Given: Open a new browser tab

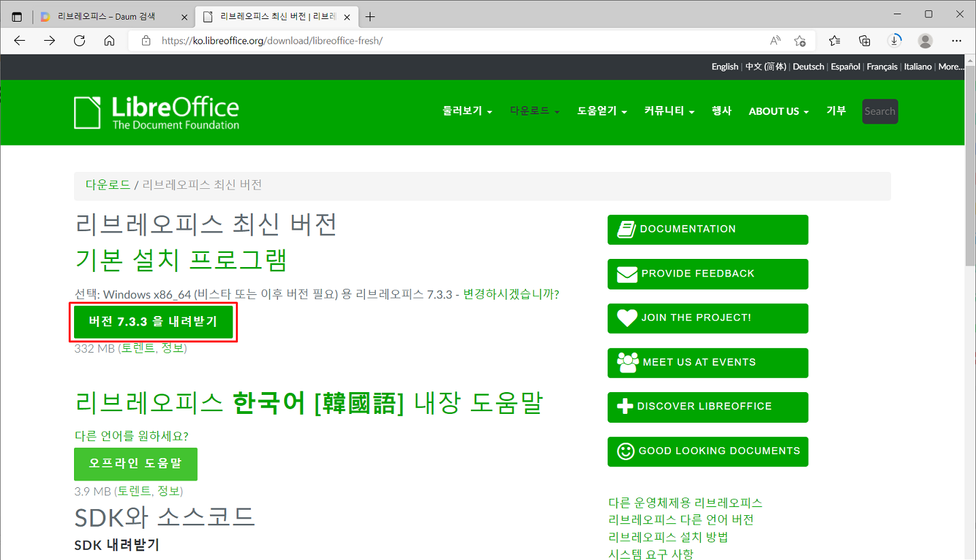Looking at the screenshot, I should [370, 16].
